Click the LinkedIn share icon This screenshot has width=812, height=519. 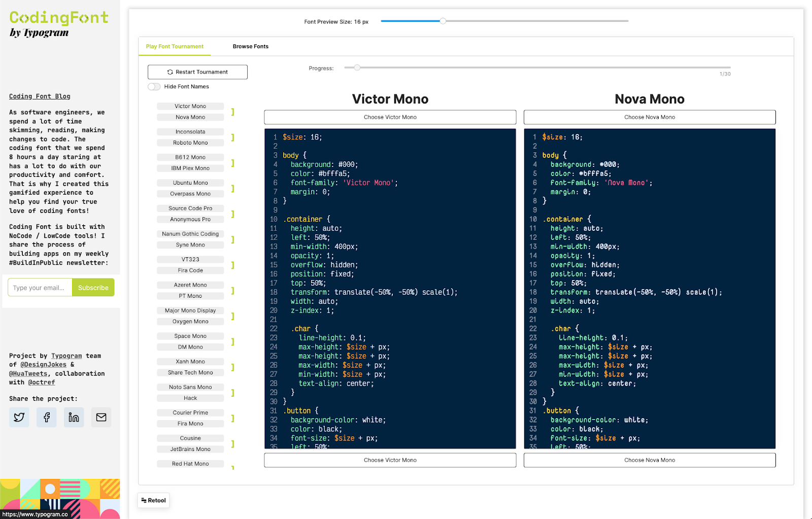[74, 417]
